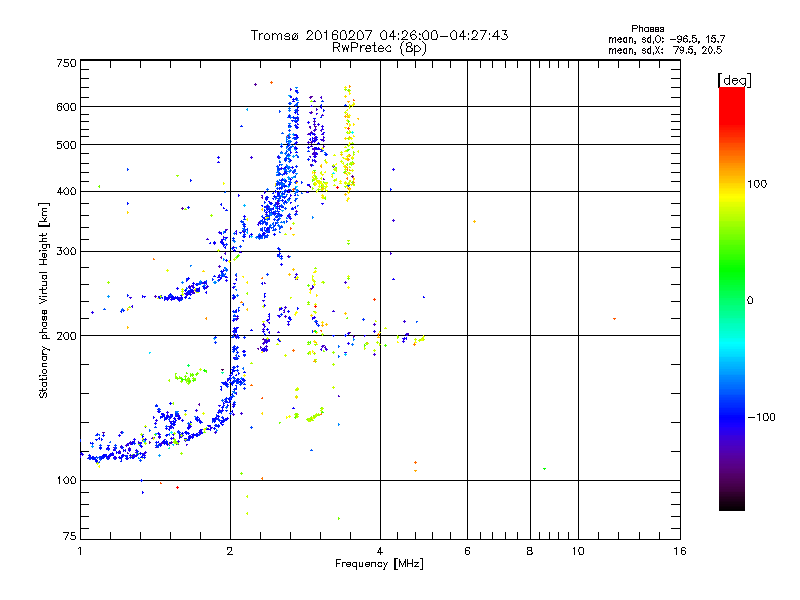
Task: Click the 'Stationary phase Virtual Height [km]' axis label
Action: click(x=43, y=300)
